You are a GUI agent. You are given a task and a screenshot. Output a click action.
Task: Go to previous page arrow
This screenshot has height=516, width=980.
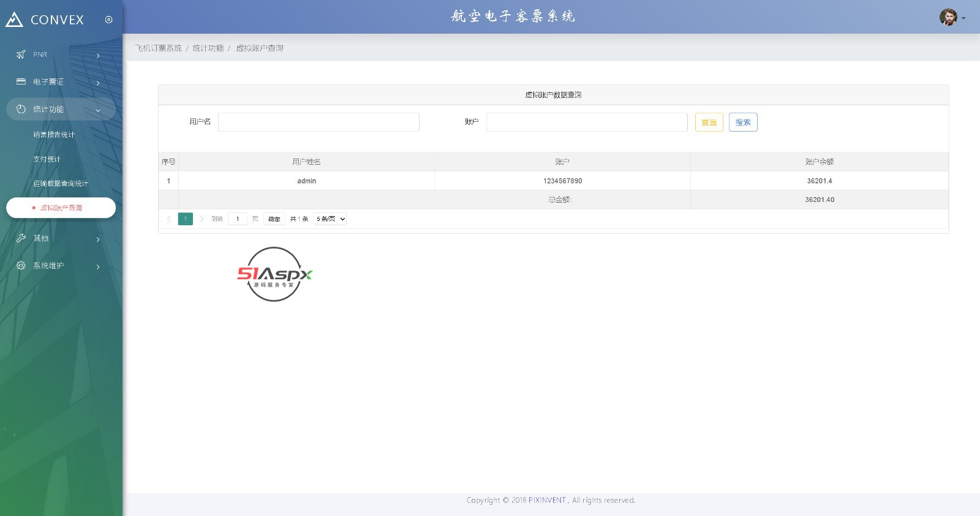(x=169, y=219)
